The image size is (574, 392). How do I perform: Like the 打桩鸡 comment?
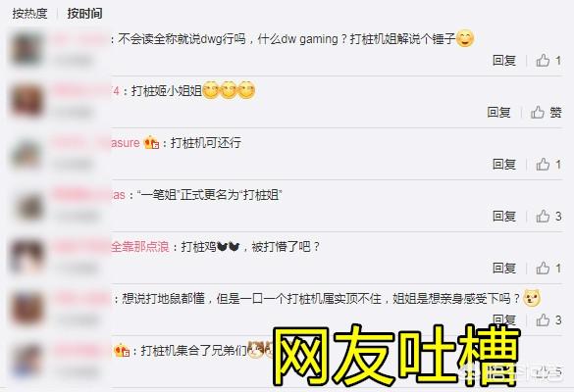548,269
